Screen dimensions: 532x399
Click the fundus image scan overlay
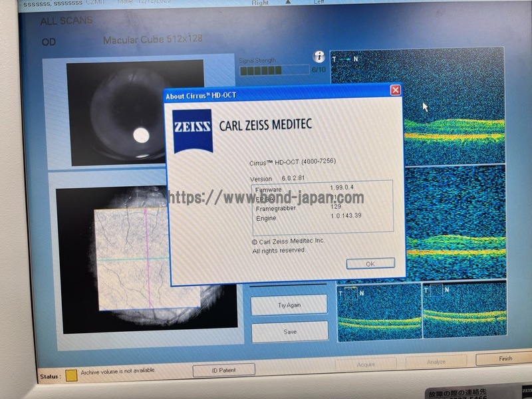point(133,259)
